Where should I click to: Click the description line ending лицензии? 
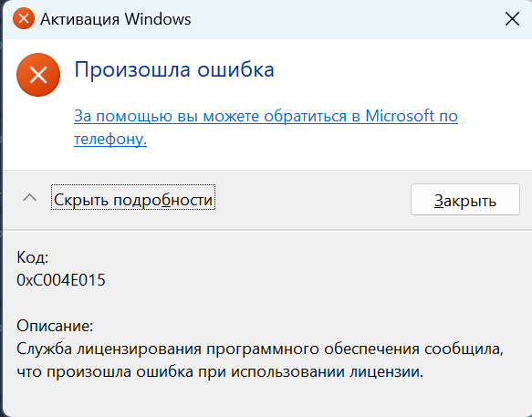(x=220, y=372)
